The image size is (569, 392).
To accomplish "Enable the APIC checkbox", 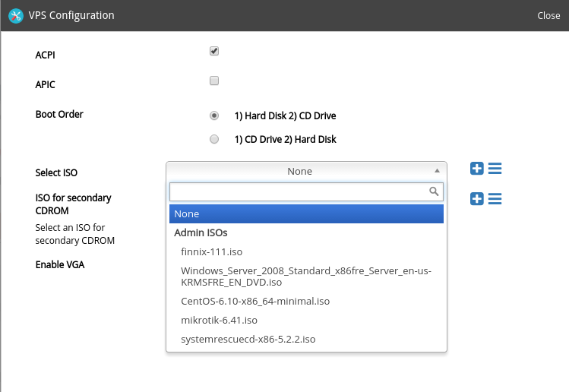I will tap(214, 81).
